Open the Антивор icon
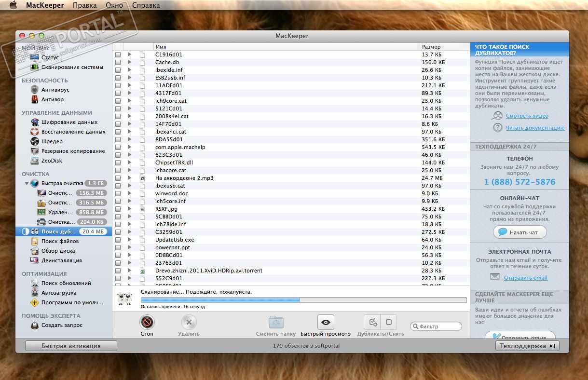The width and height of the screenshot is (588, 380). click(x=35, y=99)
